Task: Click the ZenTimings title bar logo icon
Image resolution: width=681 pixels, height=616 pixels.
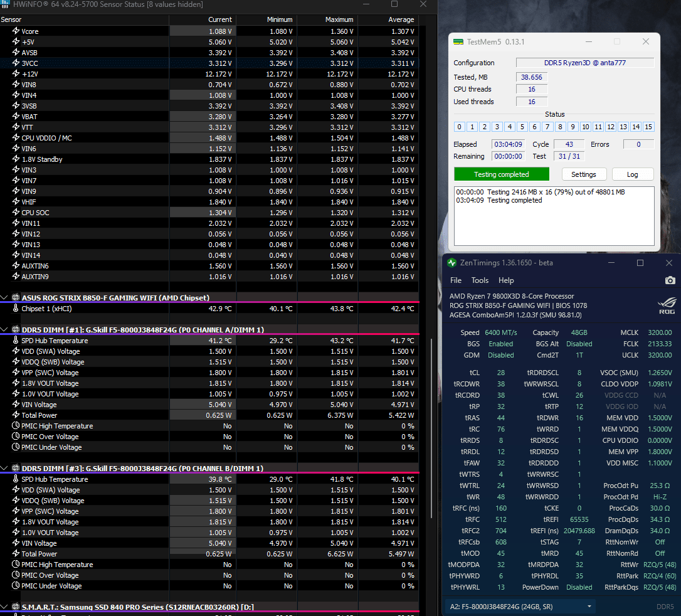Action: [x=451, y=263]
